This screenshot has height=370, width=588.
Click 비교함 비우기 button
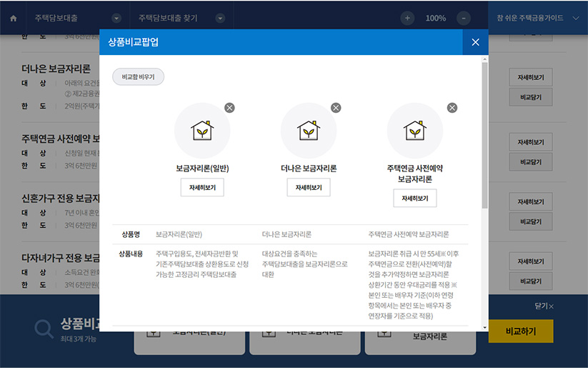[x=138, y=77]
